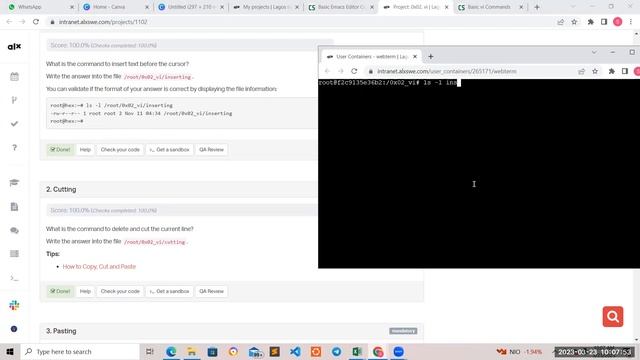Open main browser three-dot menu

pos(631,22)
